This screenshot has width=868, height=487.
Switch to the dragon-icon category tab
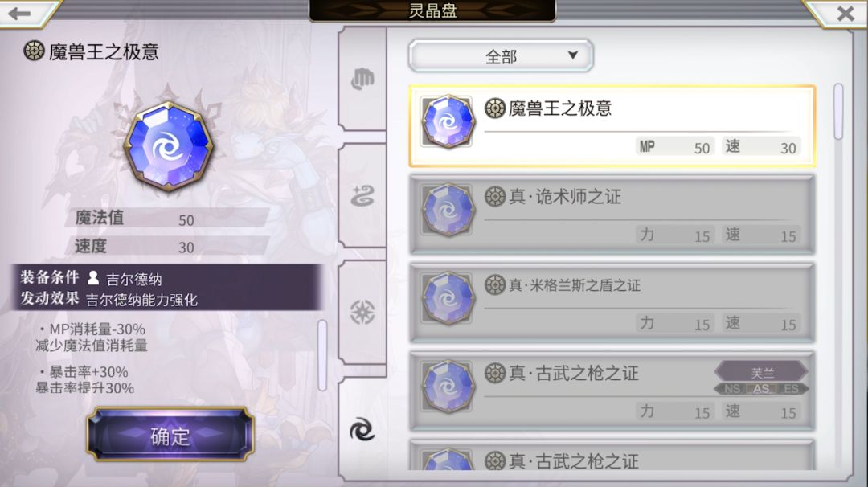pyautogui.click(x=362, y=196)
